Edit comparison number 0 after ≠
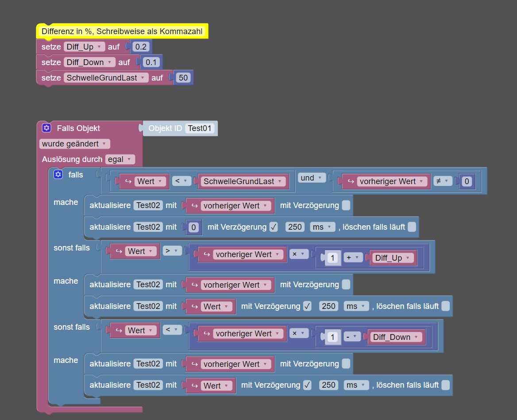Image resolution: width=517 pixels, height=420 pixels. pos(467,181)
